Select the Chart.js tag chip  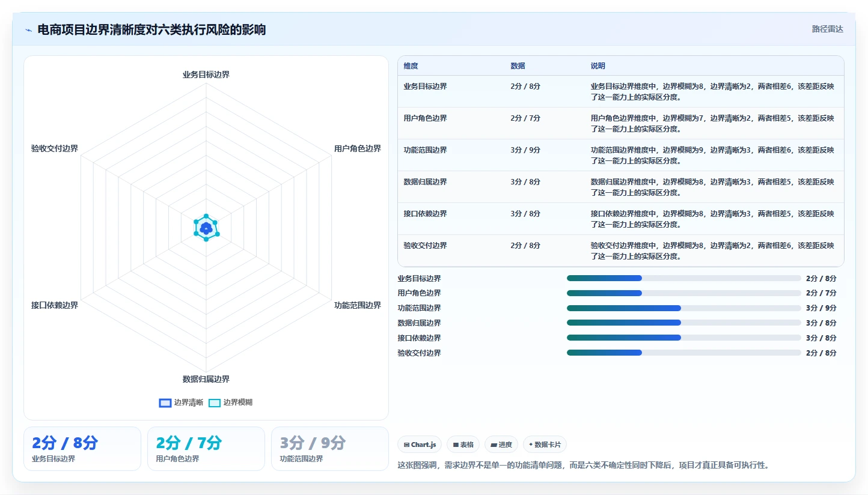point(420,445)
